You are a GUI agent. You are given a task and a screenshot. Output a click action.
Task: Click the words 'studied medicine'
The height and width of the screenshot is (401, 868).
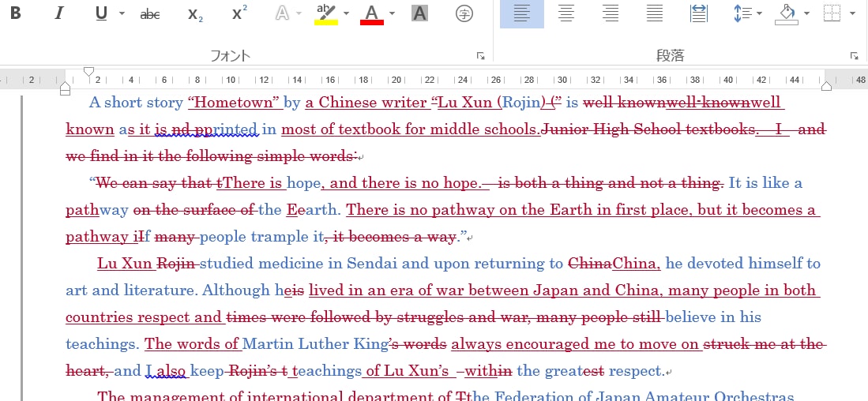coord(262,264)
